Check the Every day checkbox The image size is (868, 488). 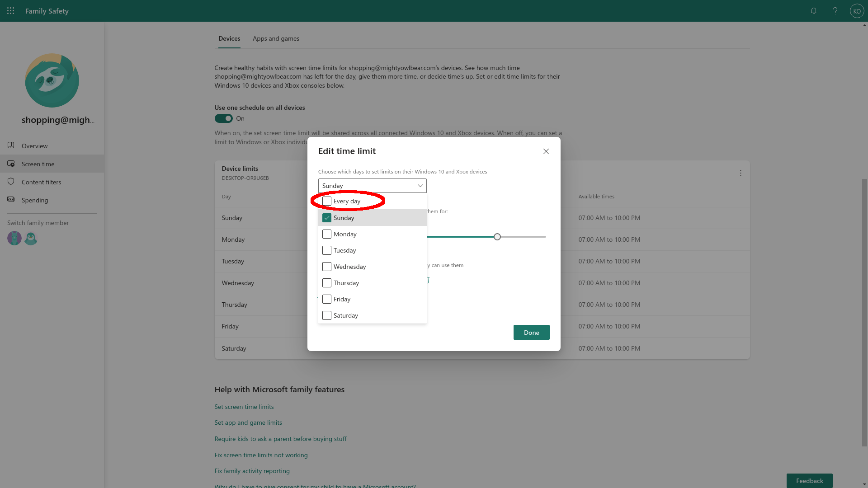[x=327, y=201]
